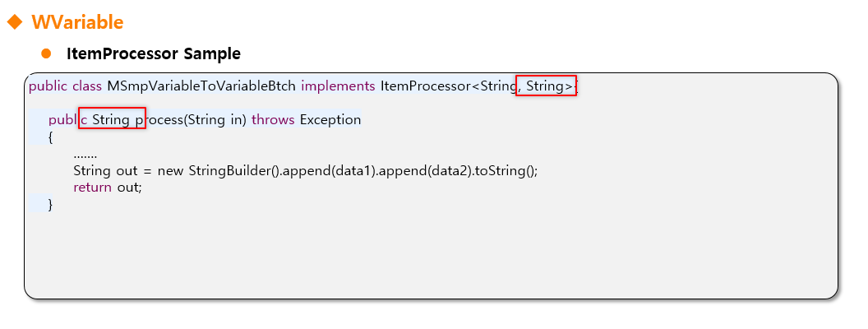Viewport: 868px width, 329px height.
Task: Click the WVariable heading
Action: pyautogui.click(x=77, y=22)
